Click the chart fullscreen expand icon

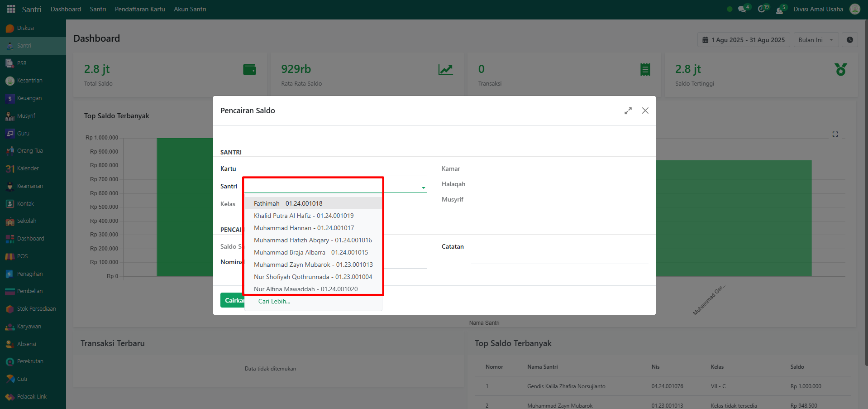[x=835, y=134]
